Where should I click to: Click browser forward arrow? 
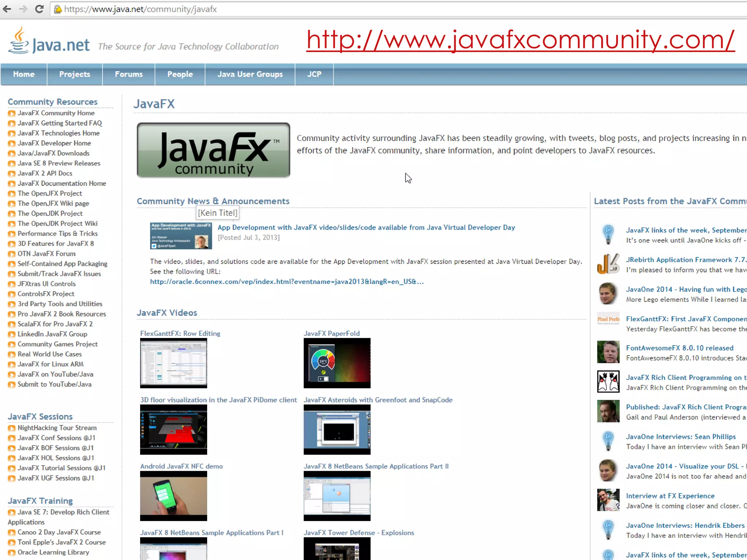coord(23,9)
